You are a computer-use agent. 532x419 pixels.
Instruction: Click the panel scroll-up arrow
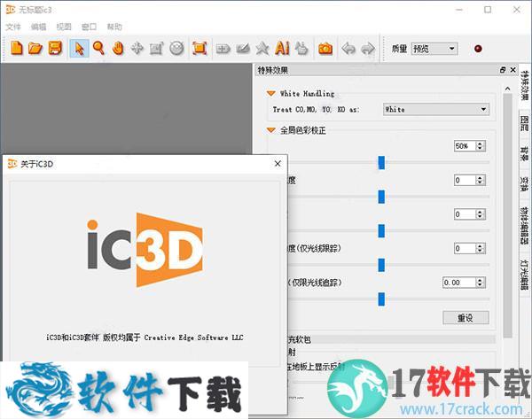[507, 89]
